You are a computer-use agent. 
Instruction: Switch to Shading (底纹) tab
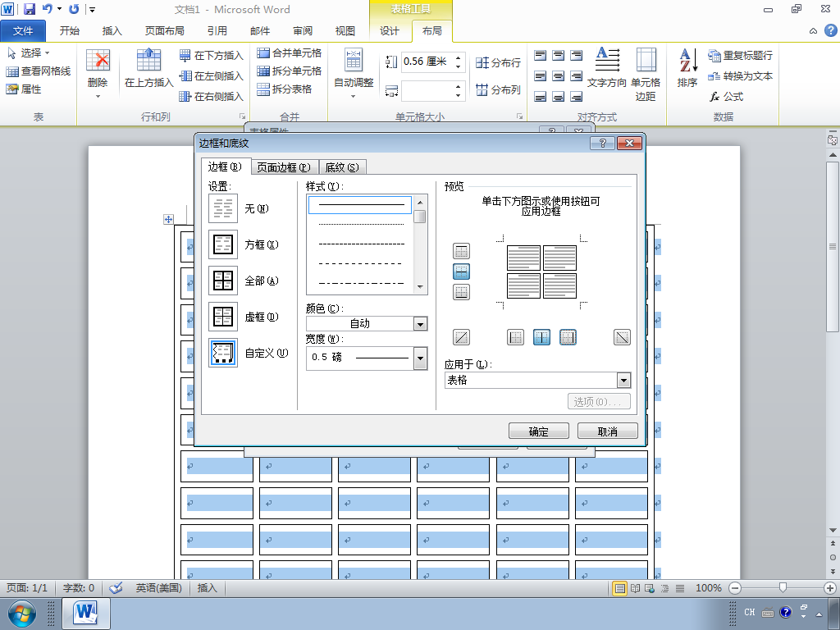pos(342,167)
